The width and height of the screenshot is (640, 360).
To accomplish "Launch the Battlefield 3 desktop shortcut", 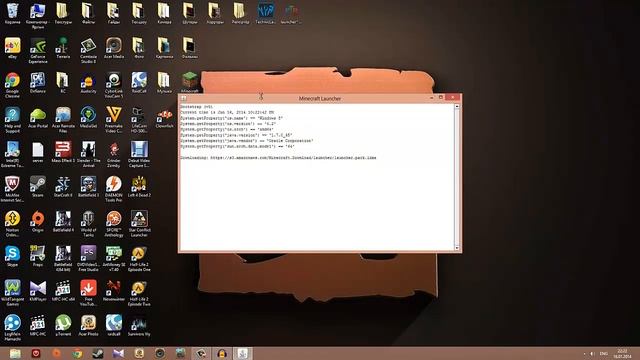I will 88,187.
